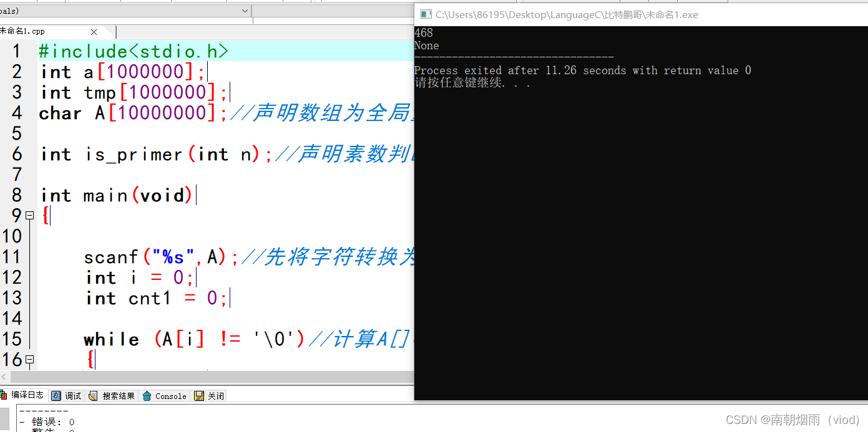868x432 pixels.
Task: Close the 未命名1.cpp tab
Action: tap(94, 32)
